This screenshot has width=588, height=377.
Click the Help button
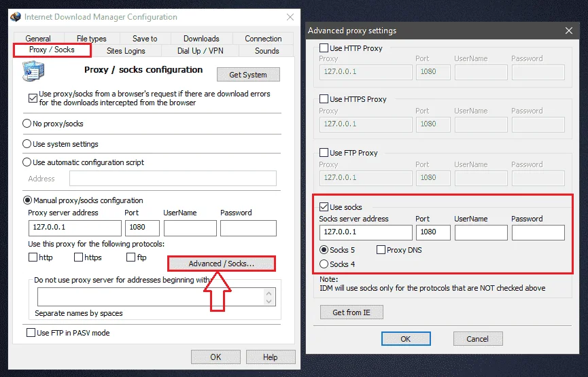coord(271,357)
